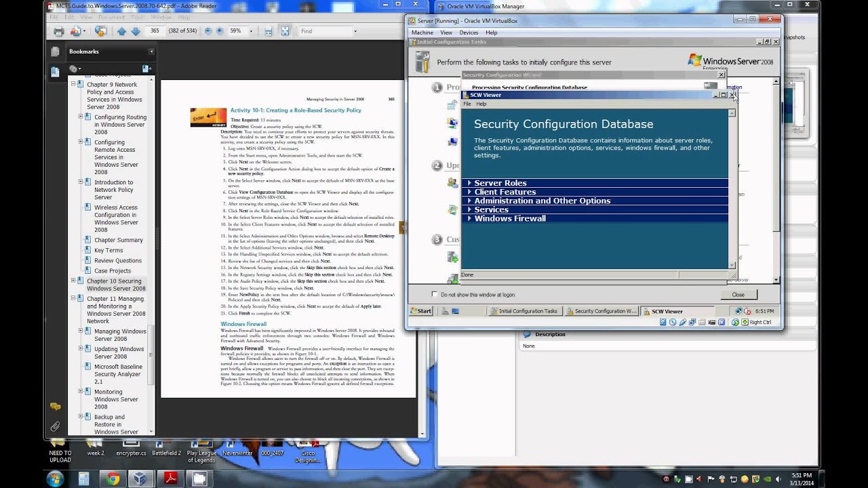Image resolution: width=868 pixels, height=488 pixels.
Task: Open the Find options dropdown arrow
Action: (355, 31)
